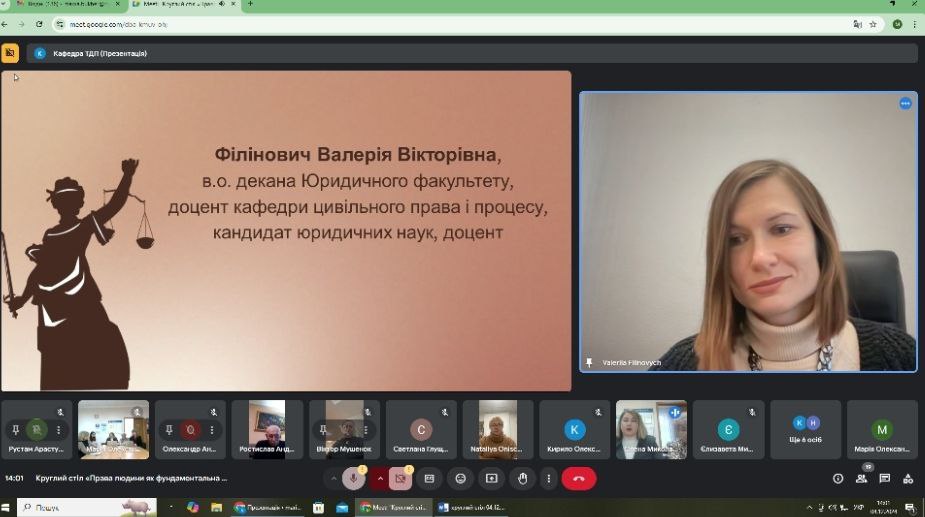
Task: Toggle the microphone in the call toolbar
Action: tap(353, 479)
